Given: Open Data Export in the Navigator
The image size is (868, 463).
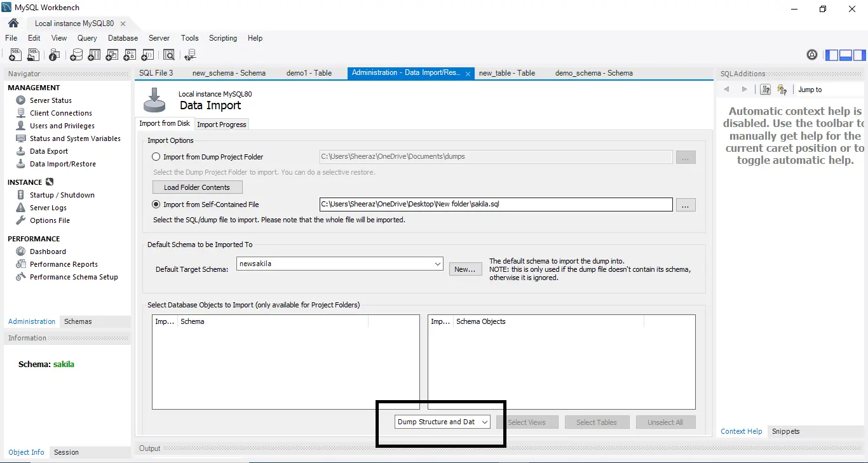Looking at the screenshot, I should pos(49,151).
